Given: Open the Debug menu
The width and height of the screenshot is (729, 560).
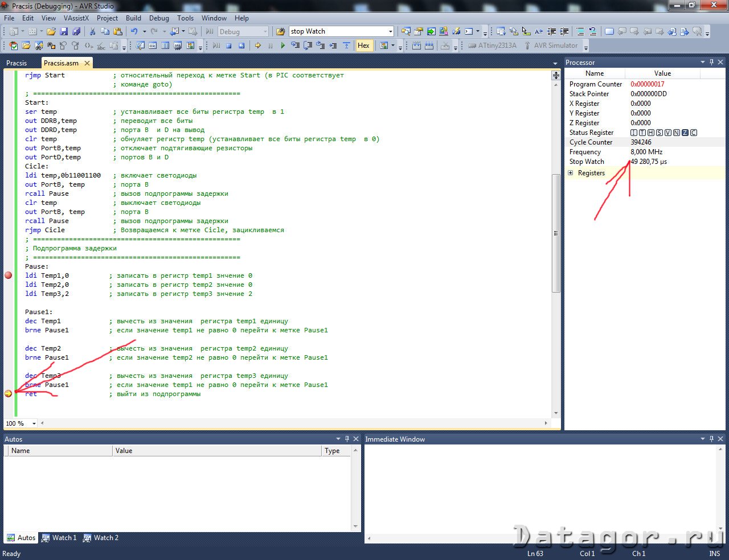Looking at the screenshot, I should tap(159, 18).
